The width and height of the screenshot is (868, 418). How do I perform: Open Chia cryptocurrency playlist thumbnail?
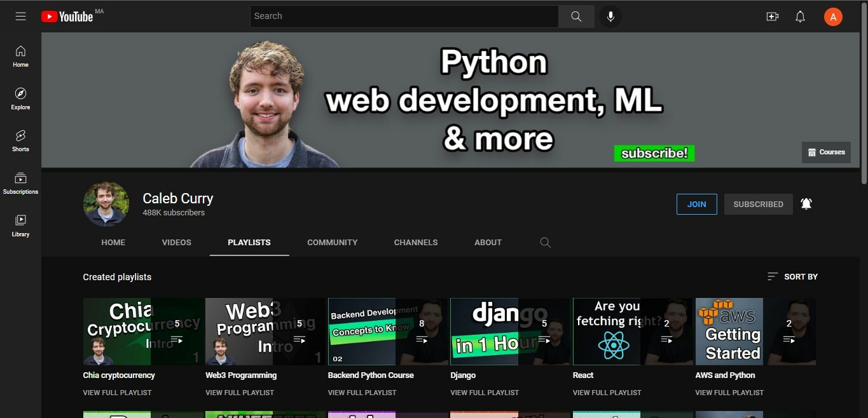[143, 332]
